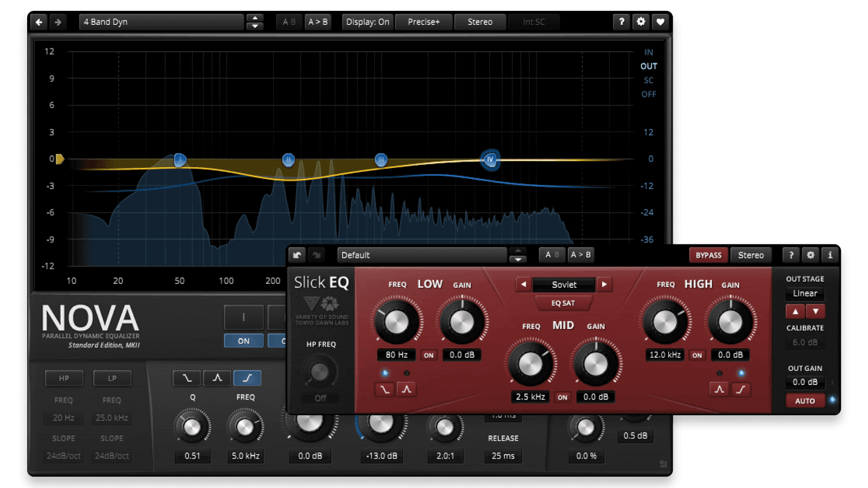Select the low-cut filter icon in SlickEQ's low band
This screenshot has width=868, height=488.
point(385,389)
